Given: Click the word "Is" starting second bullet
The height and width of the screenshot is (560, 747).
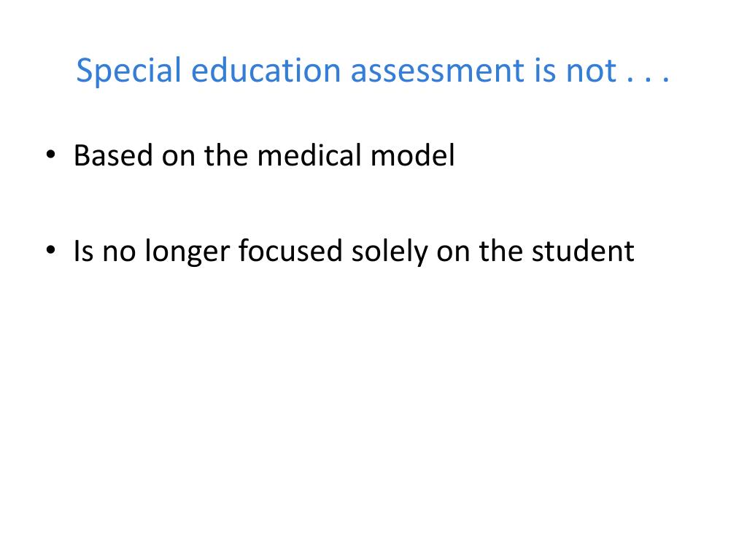Looking at the screenshot, I should [x=83, y=251].
